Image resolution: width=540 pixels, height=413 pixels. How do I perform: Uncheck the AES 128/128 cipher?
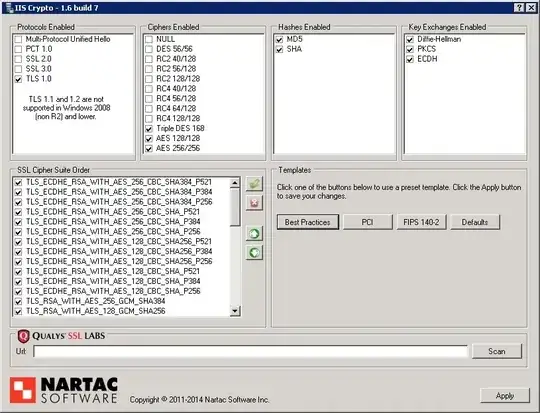pyautogui.click(x=149, y=139)
